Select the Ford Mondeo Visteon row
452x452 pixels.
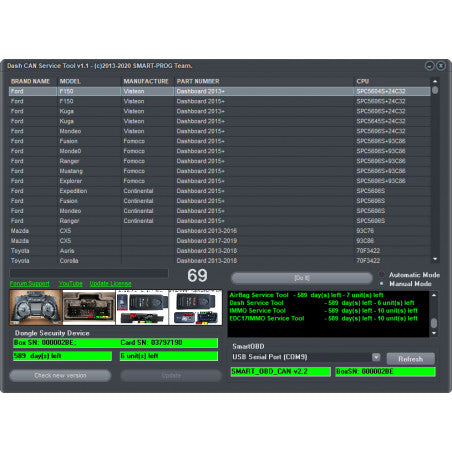pyautogui.click(x=220, y=131)
